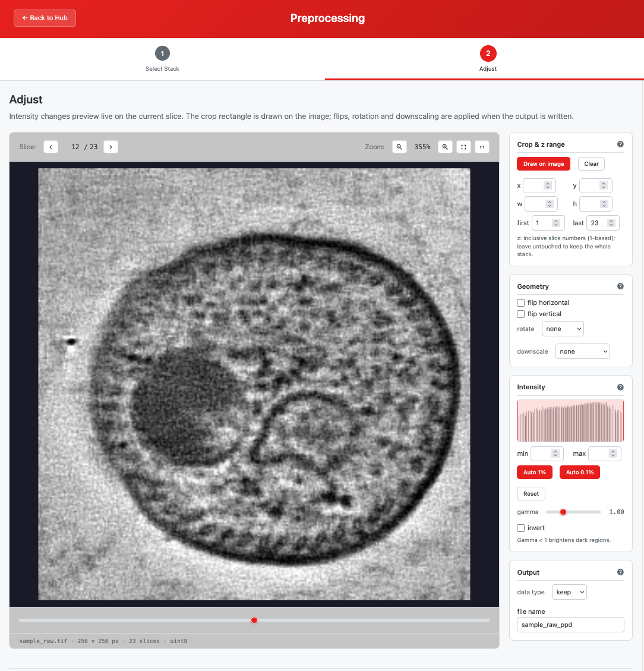Click the intensity min input field
Image resolution: width=644 pixels, height=671 pixels.
(x=547, y=453)
